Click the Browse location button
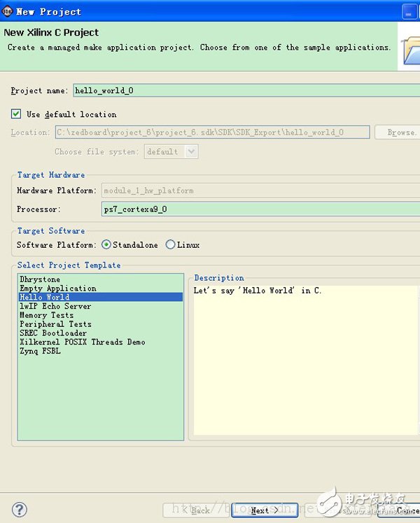 coord(398,132)
